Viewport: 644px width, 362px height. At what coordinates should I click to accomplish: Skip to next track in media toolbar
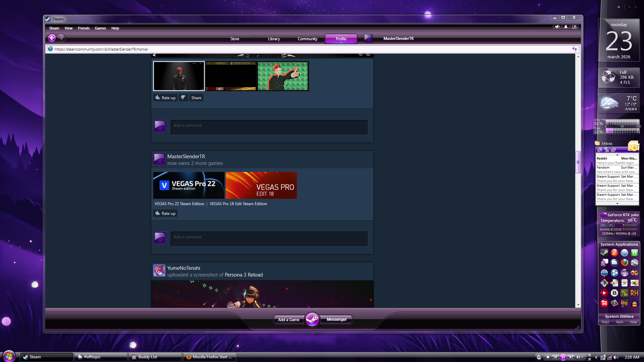click(x=571, y=357)
